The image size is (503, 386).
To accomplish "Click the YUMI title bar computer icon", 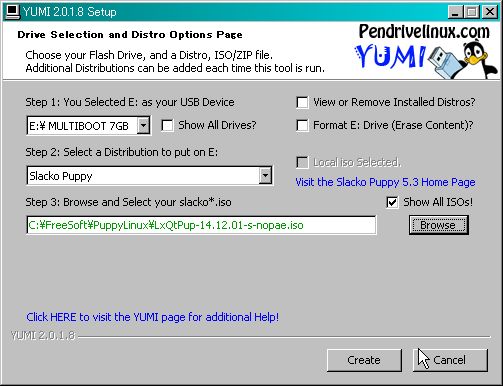I will 13,12.
